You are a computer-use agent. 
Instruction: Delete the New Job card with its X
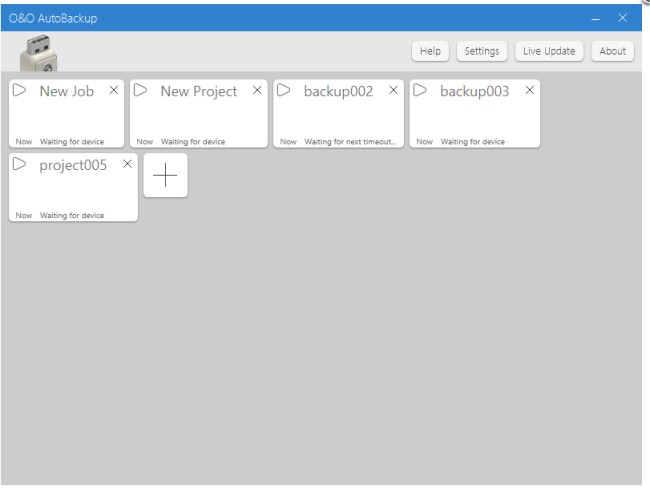pos(114,90)
